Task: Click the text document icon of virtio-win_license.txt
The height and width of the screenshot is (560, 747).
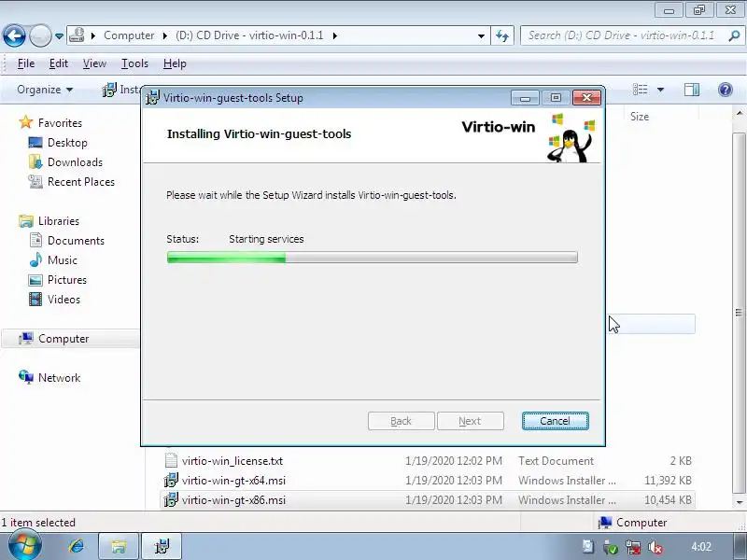Action: point(171,460)
